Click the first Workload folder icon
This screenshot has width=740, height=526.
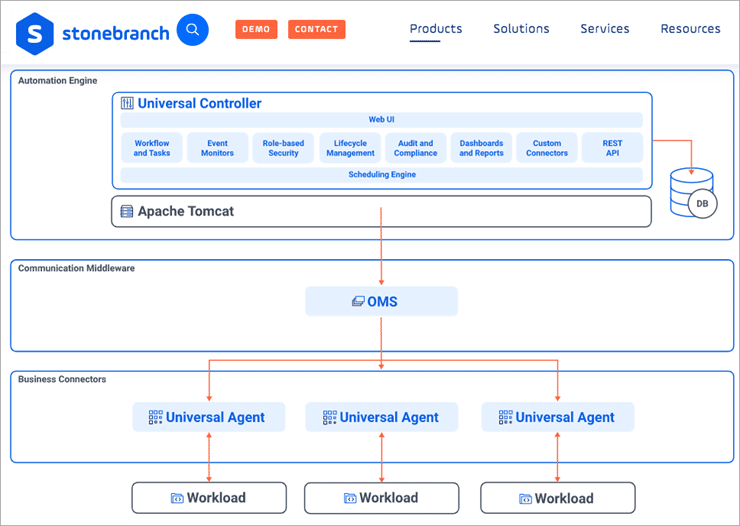pyautogui.click(x=177, y=498)
